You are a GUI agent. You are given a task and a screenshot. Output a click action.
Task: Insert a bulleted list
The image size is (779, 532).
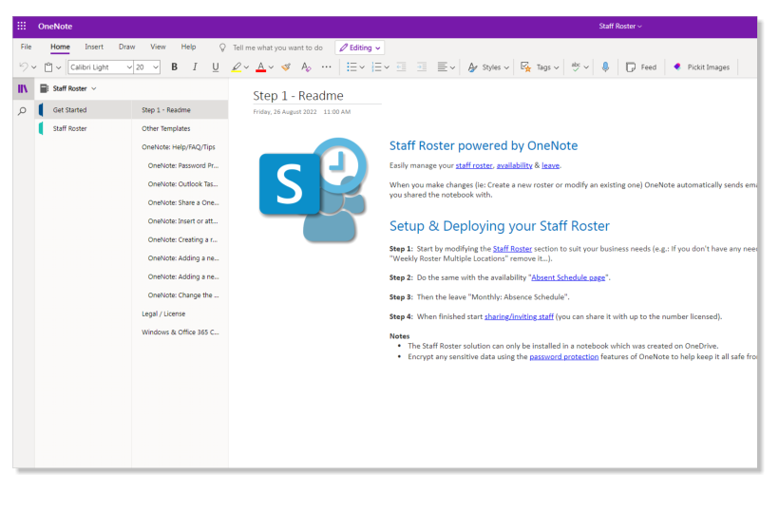(x=351, y=67)
